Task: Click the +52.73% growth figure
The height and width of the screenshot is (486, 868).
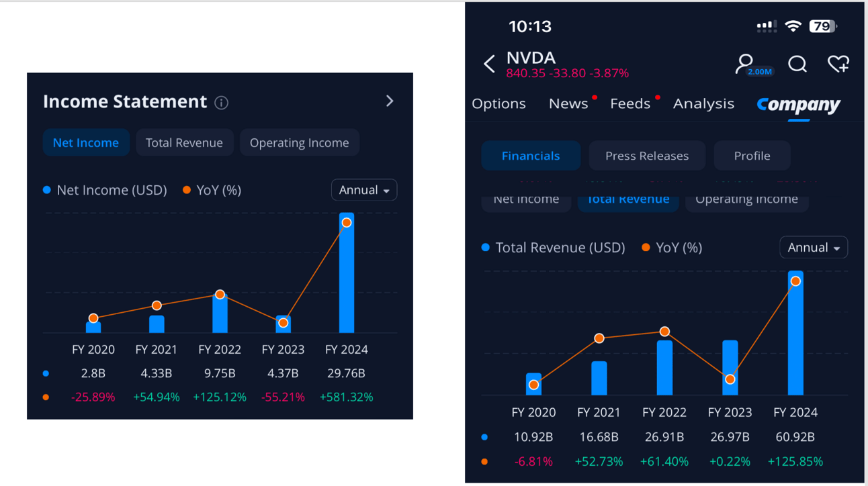Action: pyautogui.click(x=599, y=461)
